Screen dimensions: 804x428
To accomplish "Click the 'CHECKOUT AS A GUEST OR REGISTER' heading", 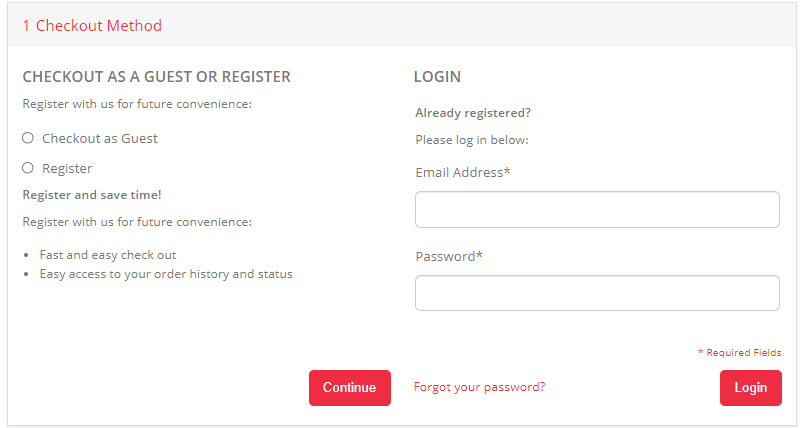I will [156, 76].
